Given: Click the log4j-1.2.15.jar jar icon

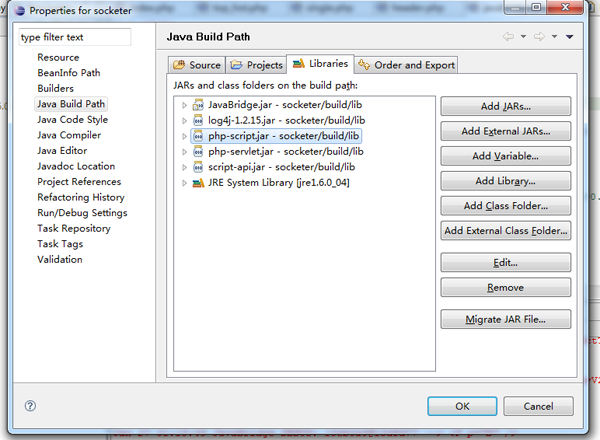Looking at the screenshot, I should pyautogui.click(x=199, y=120).
